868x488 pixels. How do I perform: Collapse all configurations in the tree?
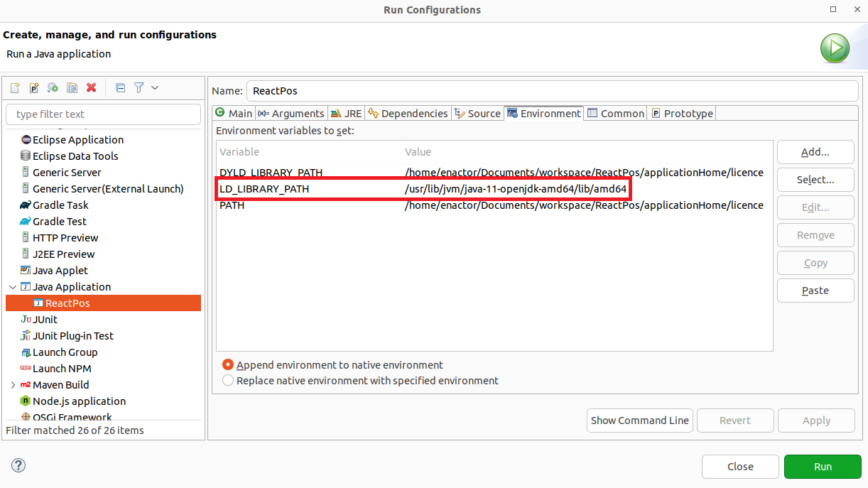(120, 87)
